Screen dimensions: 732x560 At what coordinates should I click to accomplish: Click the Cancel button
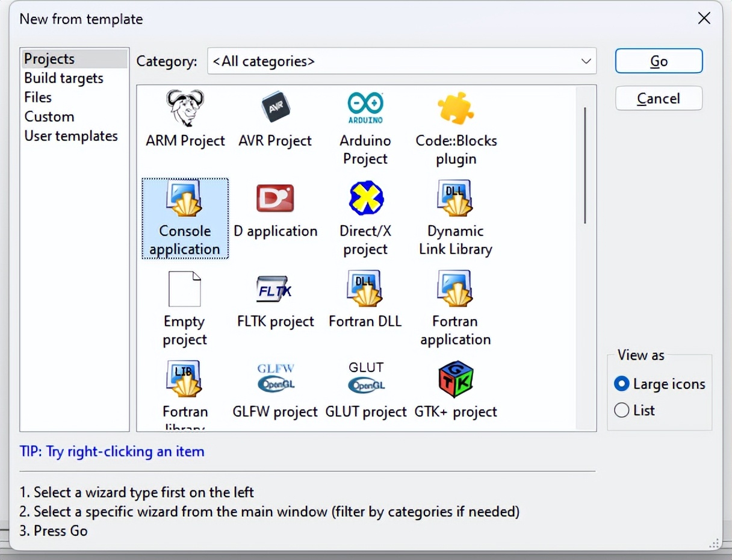tap(659, 98)
